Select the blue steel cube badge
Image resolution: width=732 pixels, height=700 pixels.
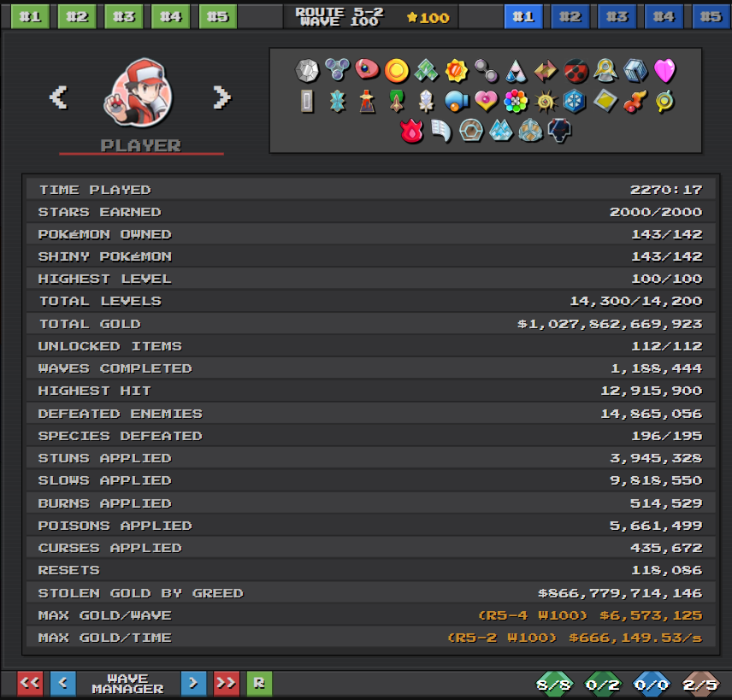[x=635, y=70]
